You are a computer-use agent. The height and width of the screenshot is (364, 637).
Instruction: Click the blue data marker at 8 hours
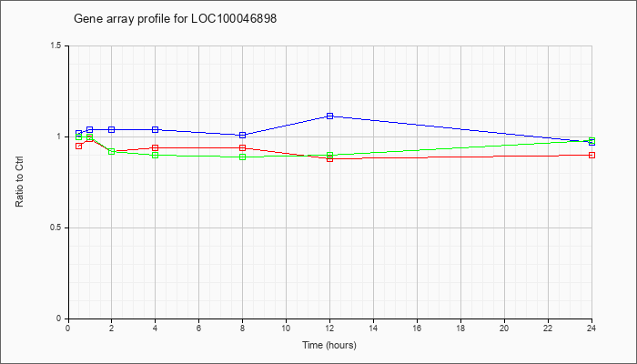click(243, 136)
